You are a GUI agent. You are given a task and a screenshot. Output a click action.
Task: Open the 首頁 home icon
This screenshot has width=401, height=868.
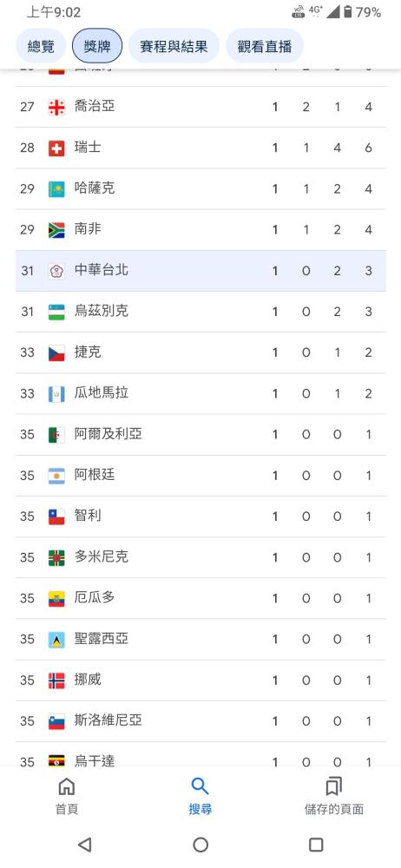pos(67,786)
